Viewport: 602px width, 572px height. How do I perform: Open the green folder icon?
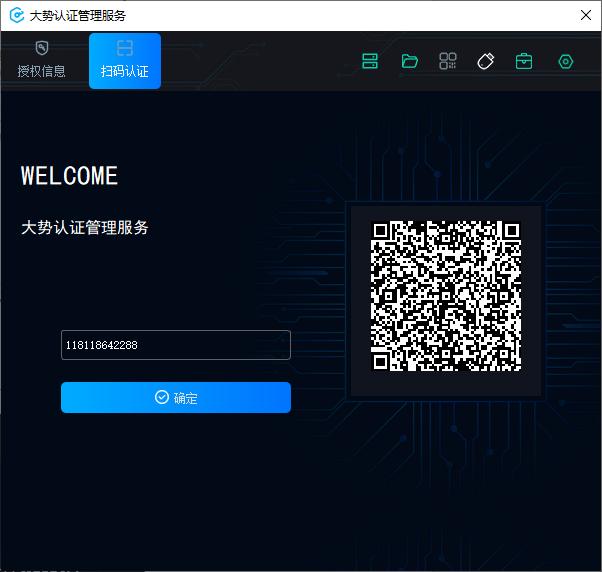409,61
